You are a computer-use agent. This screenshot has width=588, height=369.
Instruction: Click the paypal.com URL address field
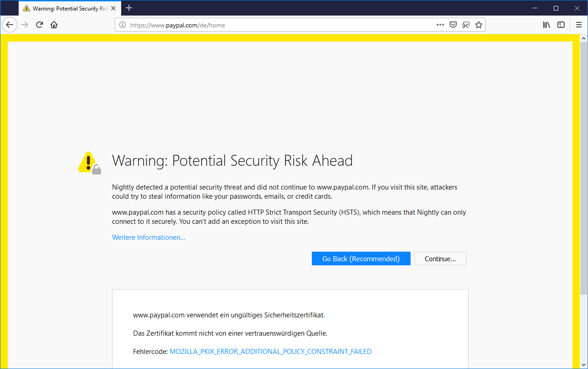(274, 25)
